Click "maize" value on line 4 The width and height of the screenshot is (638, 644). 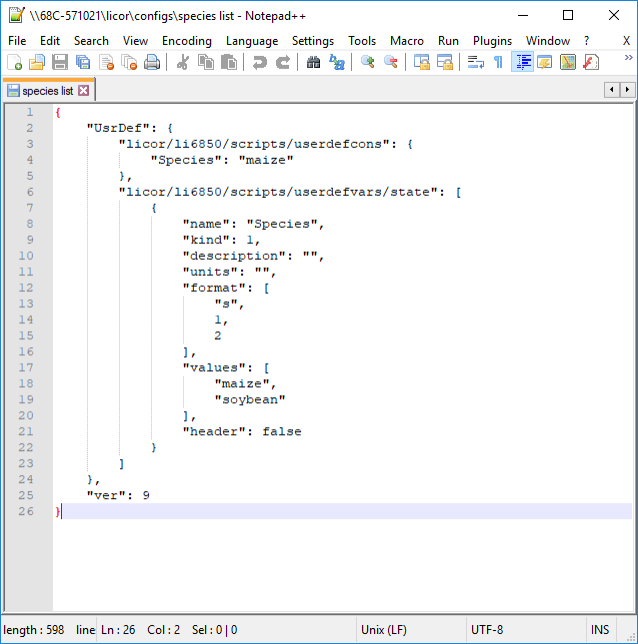[266, 160]
